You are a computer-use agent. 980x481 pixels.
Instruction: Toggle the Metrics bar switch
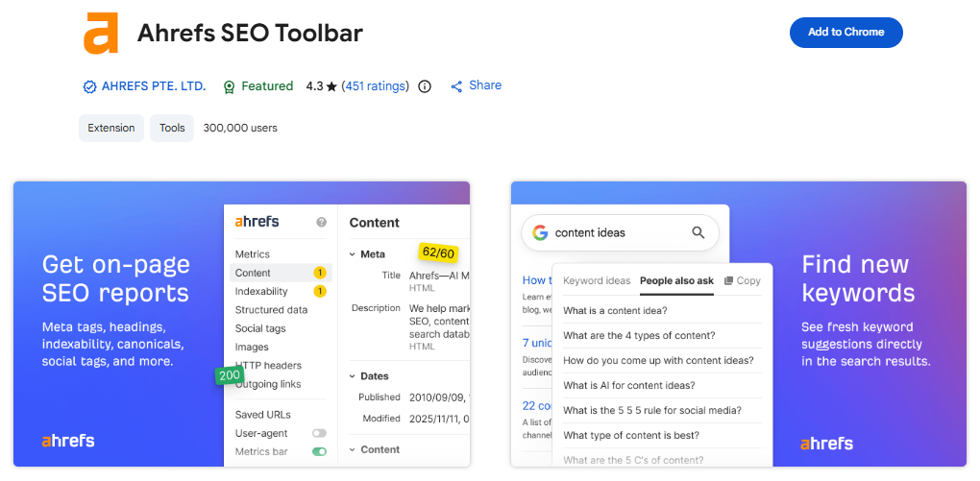(319, 451)
